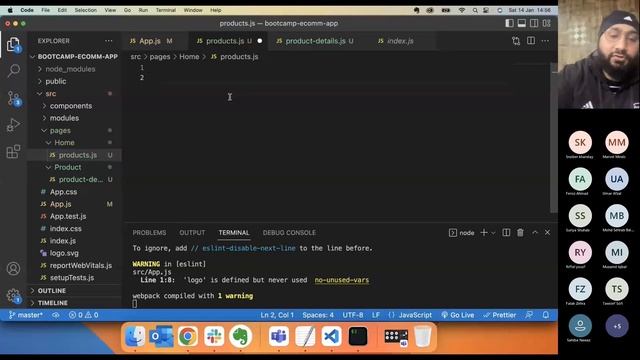Switch to the App.js editor tab
Image resolution: width=640 pixels, height=360 pixels.
click(x=150, y=41)
